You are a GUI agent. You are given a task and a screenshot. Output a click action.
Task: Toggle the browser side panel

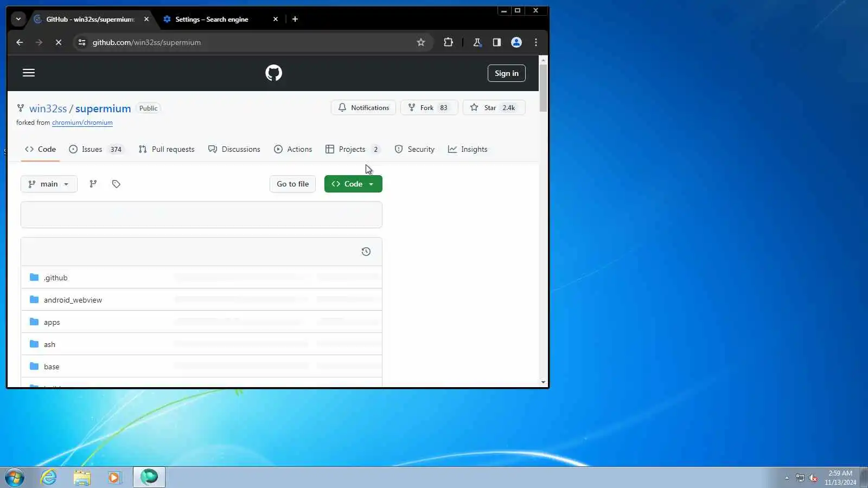pyautogui.click(x=496, y=42)
